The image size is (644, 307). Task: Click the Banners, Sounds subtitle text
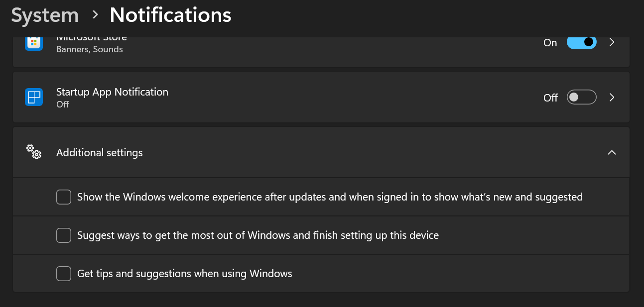[x=90, y=49]
